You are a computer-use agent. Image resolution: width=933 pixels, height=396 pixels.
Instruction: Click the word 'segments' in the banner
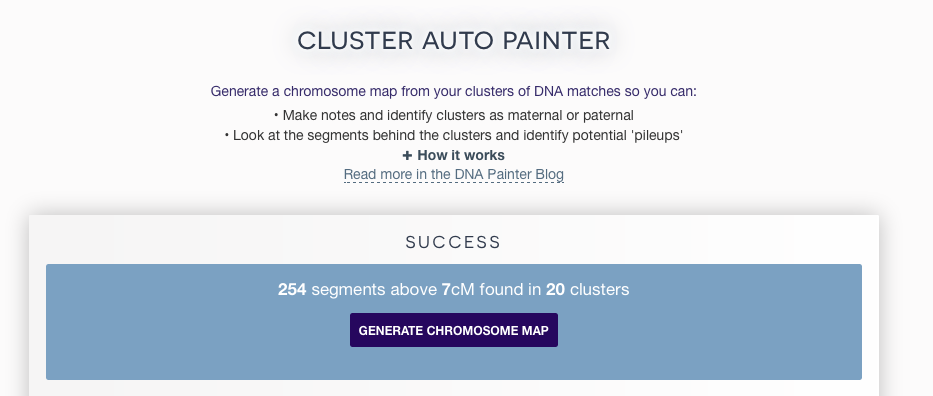pyautogui.click(x=348, y=290)
